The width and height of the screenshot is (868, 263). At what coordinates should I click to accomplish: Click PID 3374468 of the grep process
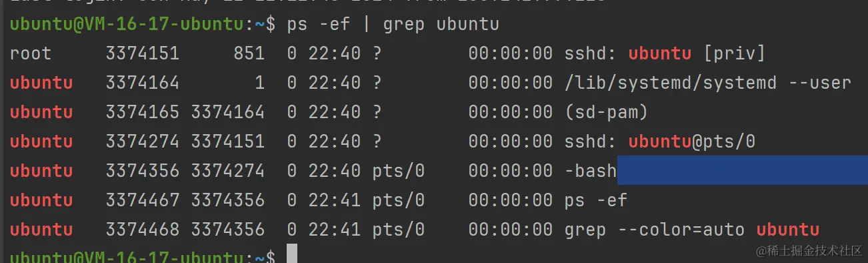(142, 230)
